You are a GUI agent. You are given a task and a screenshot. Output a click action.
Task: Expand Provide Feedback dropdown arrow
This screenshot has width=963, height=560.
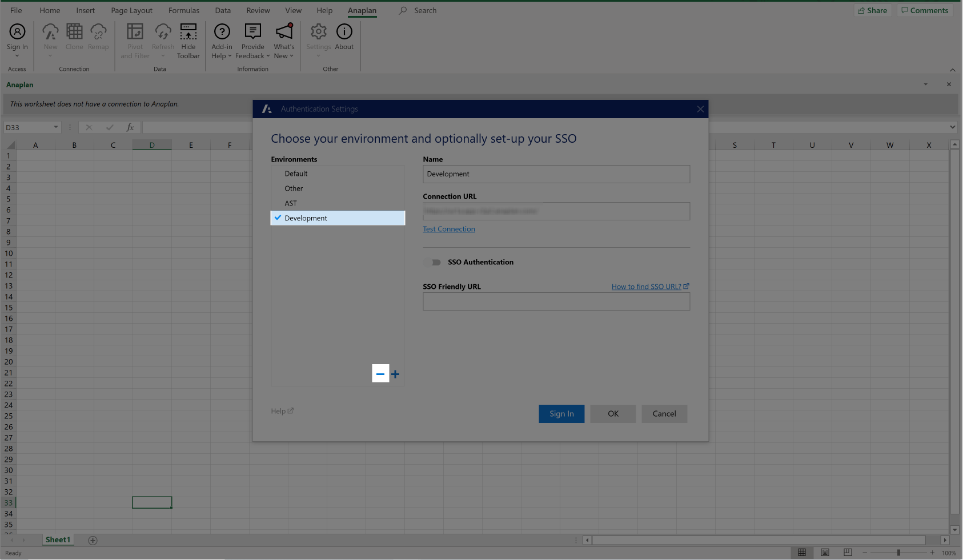268,56
